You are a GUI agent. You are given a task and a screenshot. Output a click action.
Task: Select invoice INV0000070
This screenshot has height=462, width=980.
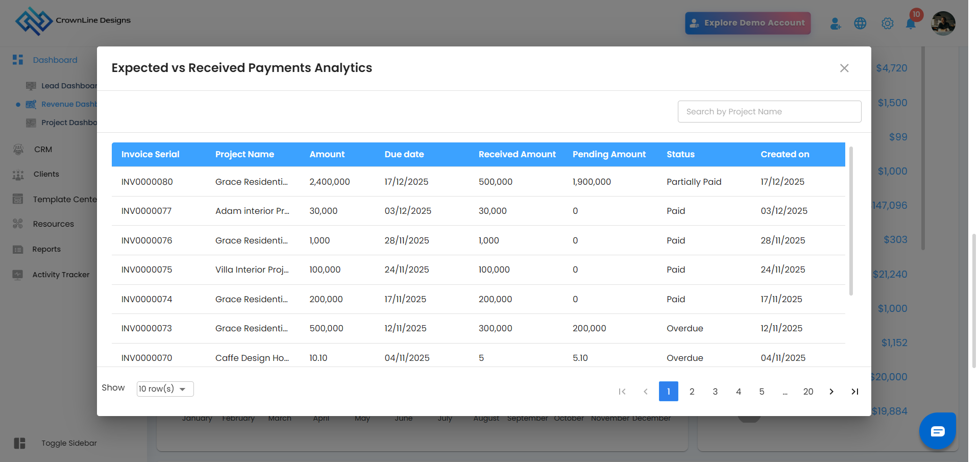click(147, 358)
